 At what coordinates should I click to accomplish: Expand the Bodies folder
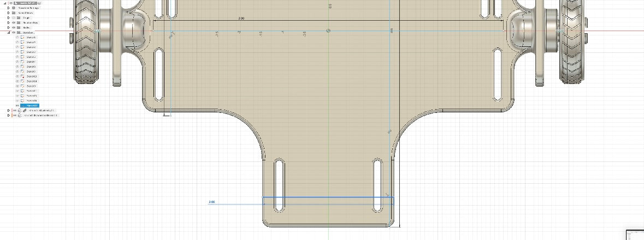[8, 27]
